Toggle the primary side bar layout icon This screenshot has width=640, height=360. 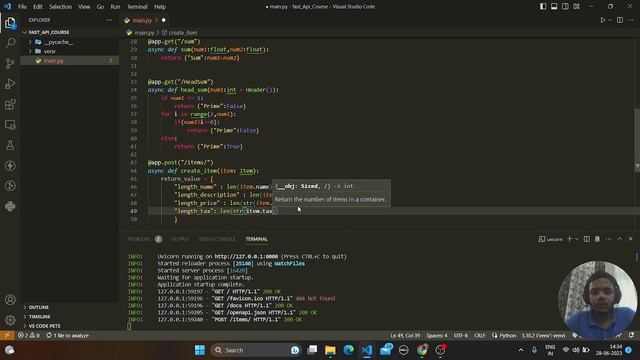[x=543, y=7]
